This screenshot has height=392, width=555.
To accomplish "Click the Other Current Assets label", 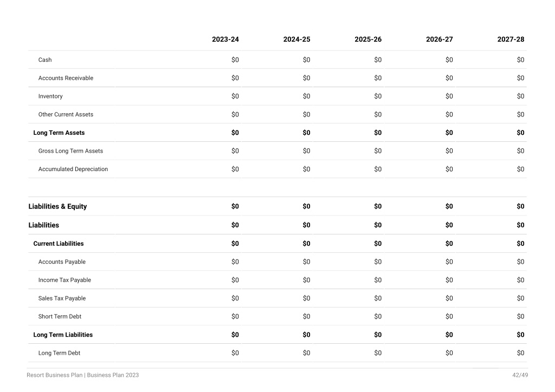I will point(66,115).
